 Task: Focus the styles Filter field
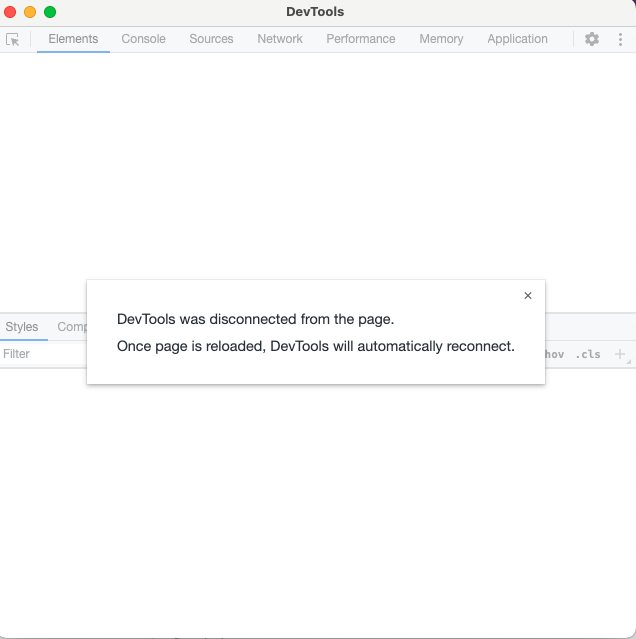(43, 354)
